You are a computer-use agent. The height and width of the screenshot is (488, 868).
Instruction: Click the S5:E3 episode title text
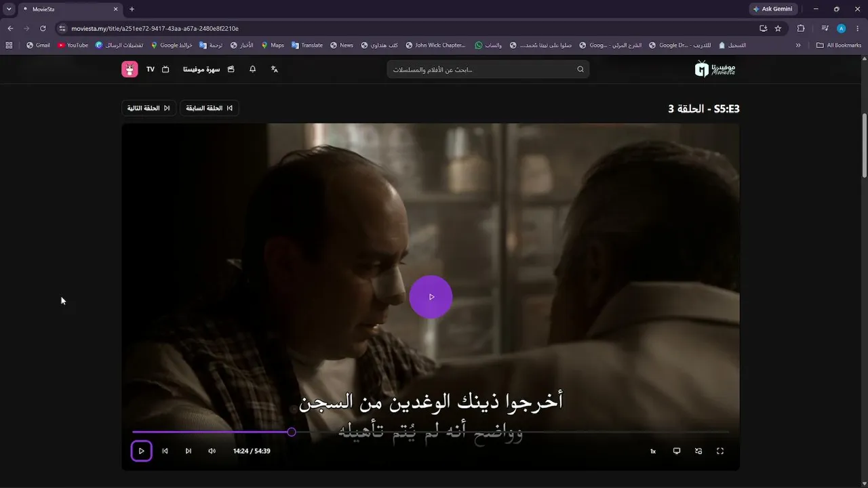(704, 108)
